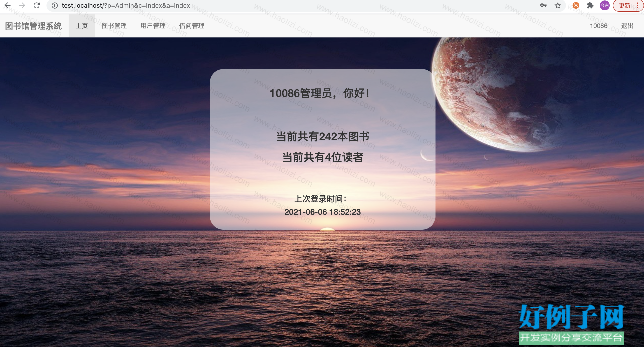Open the 图书管理 menu

click(114, 26)
